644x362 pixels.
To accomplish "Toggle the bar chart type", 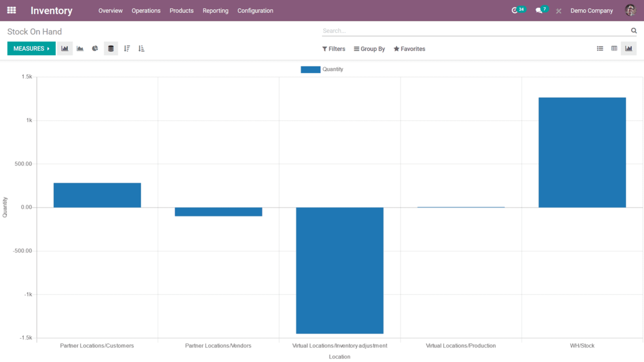I will [x=64, y=48].
